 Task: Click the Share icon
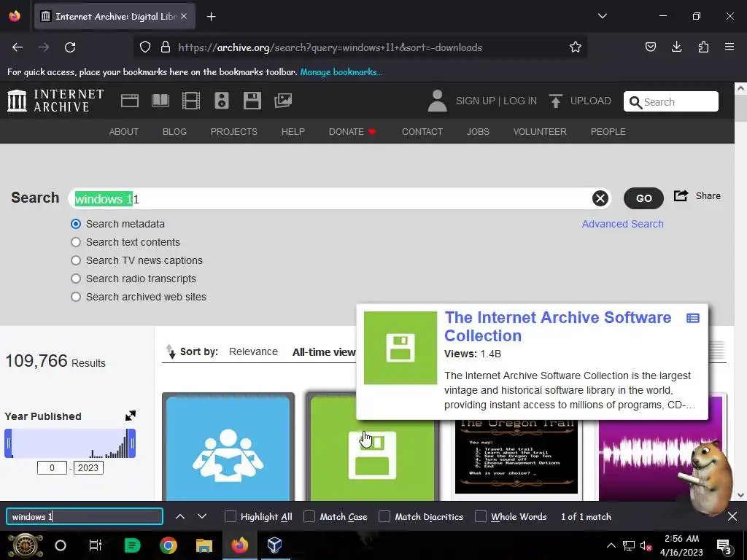pos(681,195)
